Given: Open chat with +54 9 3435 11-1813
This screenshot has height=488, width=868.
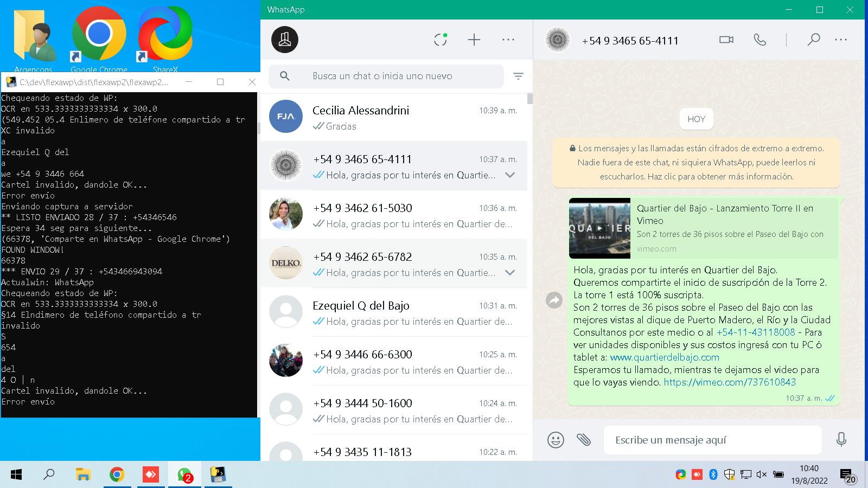Looking at the screenshot, I should tap(393, 448).
